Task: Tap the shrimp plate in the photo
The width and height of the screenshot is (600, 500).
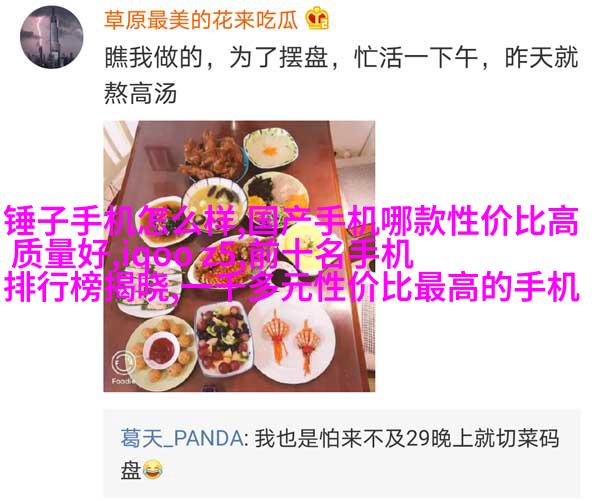Action: pyautogui.click(x=293, y=342)
